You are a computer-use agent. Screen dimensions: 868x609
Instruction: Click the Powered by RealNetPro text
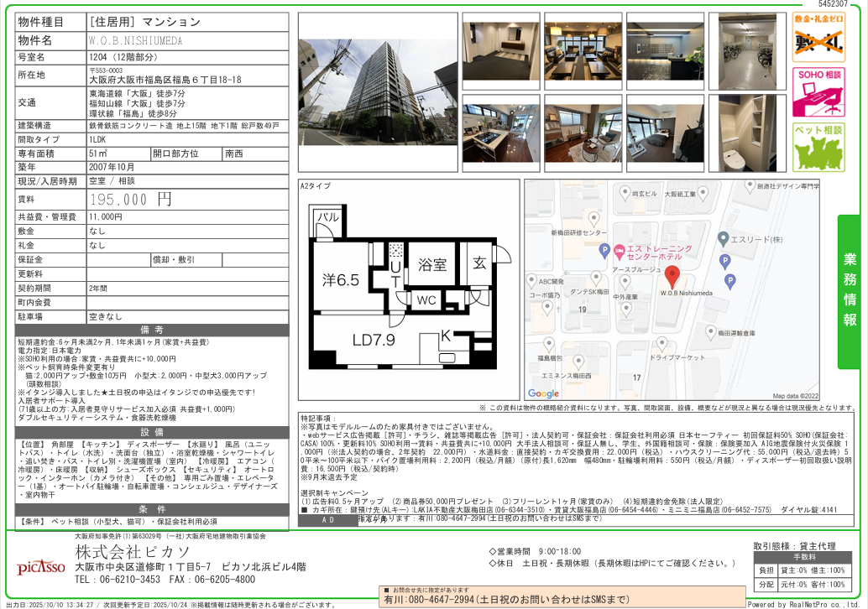[x=806, y=604]
